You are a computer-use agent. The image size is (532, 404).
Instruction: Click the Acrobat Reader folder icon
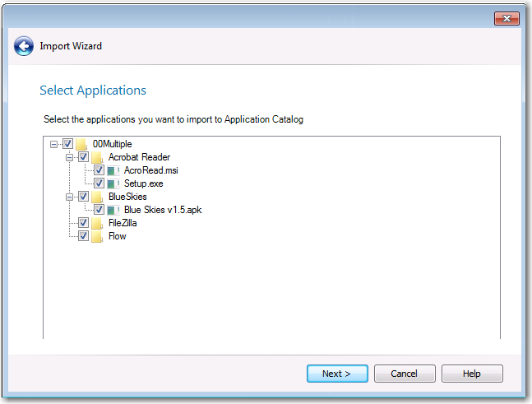click(97, 157)
